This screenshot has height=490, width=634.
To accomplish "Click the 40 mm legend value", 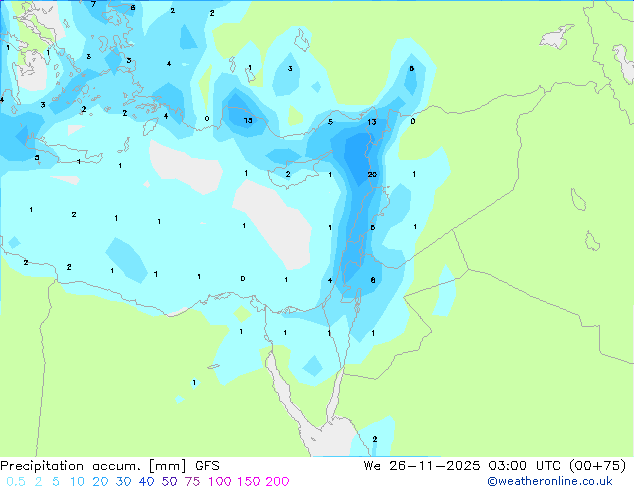I will tap(146, 482).
